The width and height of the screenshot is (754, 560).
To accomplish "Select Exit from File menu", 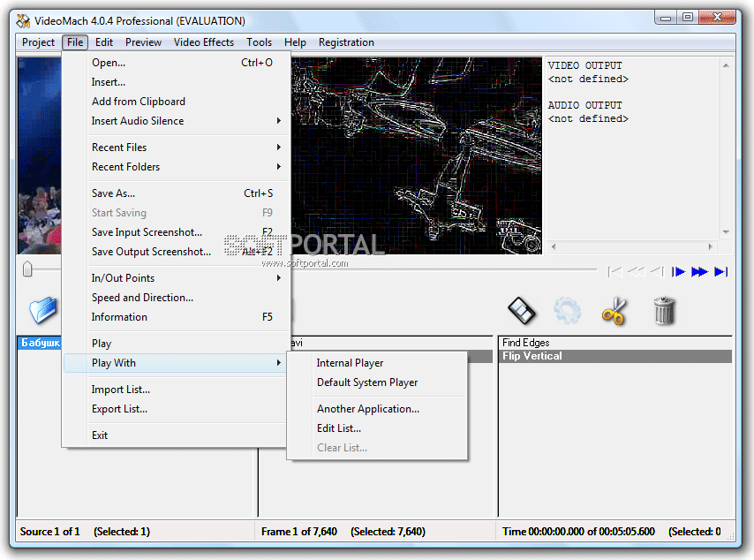I will pyautogui.click(x=177, y=435).
